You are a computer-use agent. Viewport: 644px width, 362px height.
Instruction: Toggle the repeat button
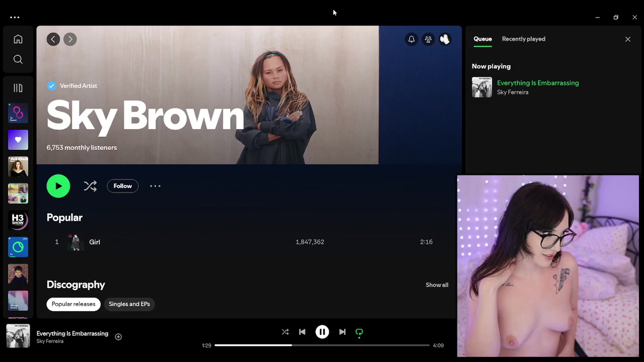(x=359, y=332)
